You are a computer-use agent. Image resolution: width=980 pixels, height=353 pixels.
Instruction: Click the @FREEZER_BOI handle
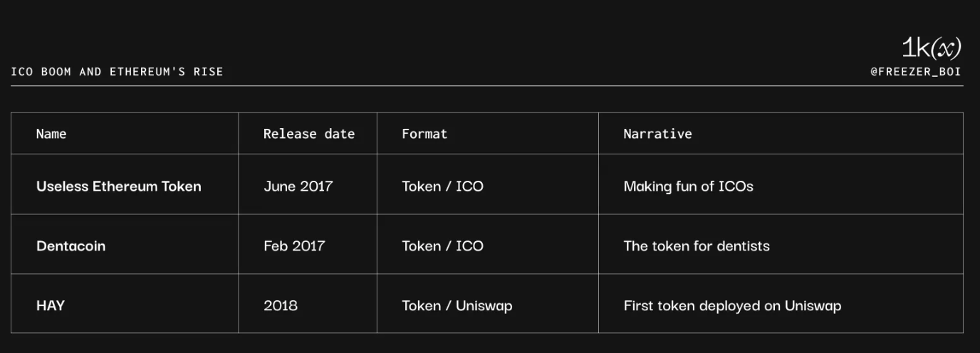tap(916, 72)
